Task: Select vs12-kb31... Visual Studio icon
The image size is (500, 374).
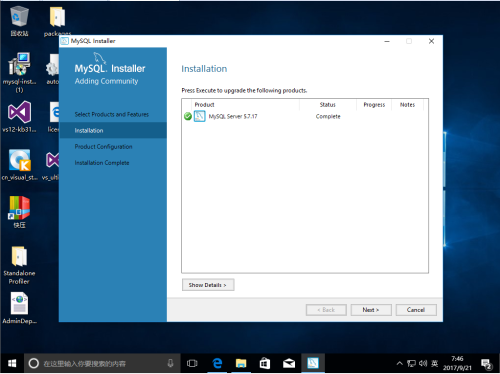Action: [x=19, y=117]
